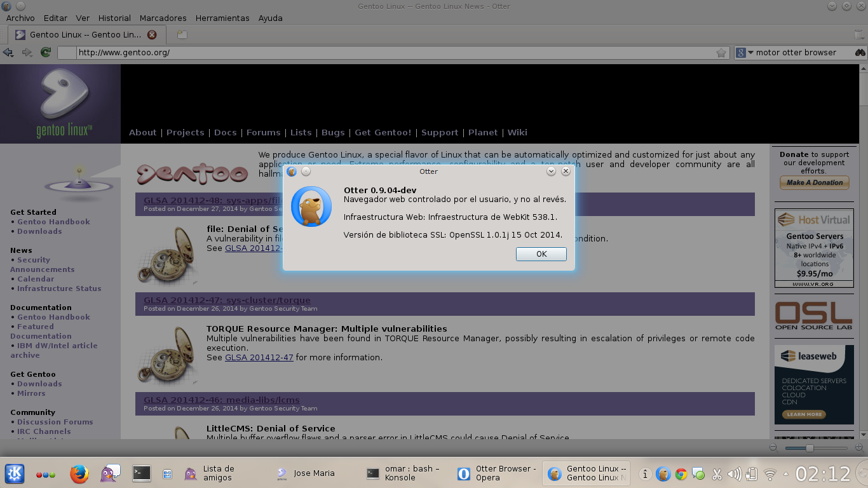Click the Chrome icon in system tray
Image resolution: width=868 pixels, height=488 pixels.
(681, 474)
